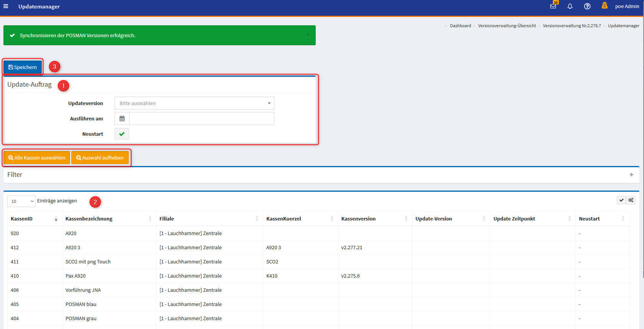
Task: Click the Speichern button
Action: tap(23, 67)
